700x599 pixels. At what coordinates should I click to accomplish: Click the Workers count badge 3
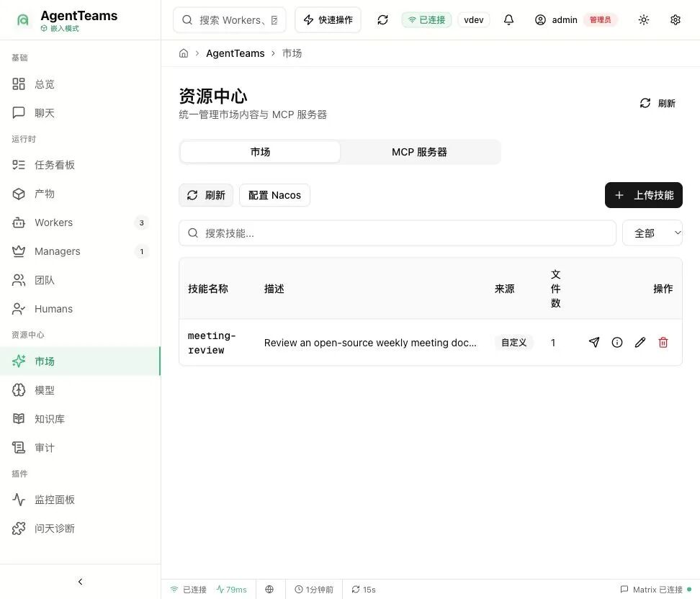(x=142, y=222)
